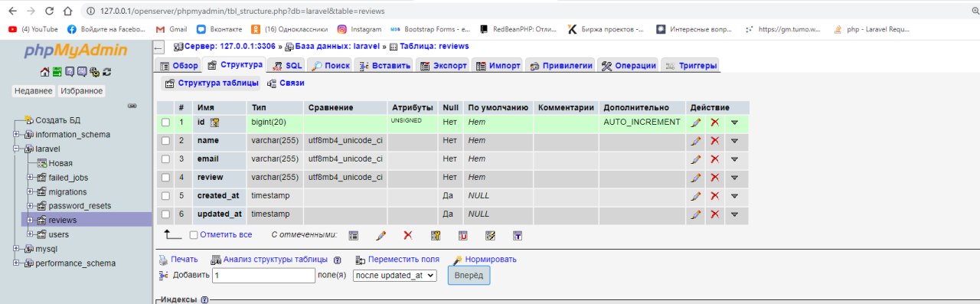Check the checkbox for the email row

click(x=165, y=159)
